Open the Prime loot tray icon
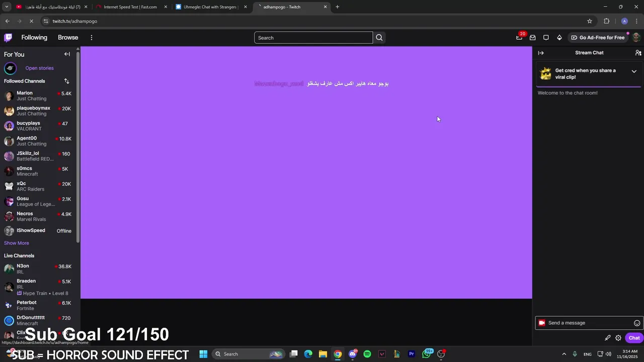This screenshot has height=362, width=644. tap(519, 37)
